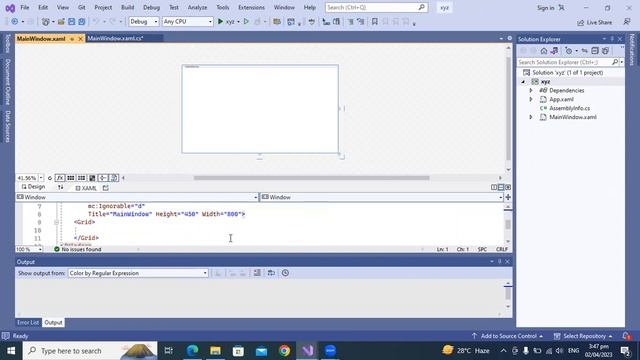This screenshot has height=360, width=640.
Task: Switch to MainWindow.xaml.cs tab
Action: [x=116, y=38]
